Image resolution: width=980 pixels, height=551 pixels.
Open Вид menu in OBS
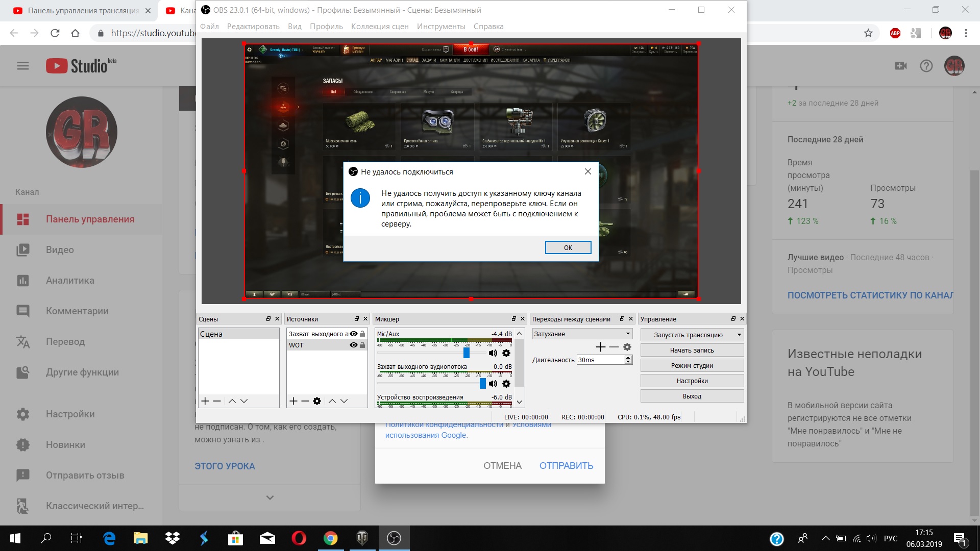point(295,27)
